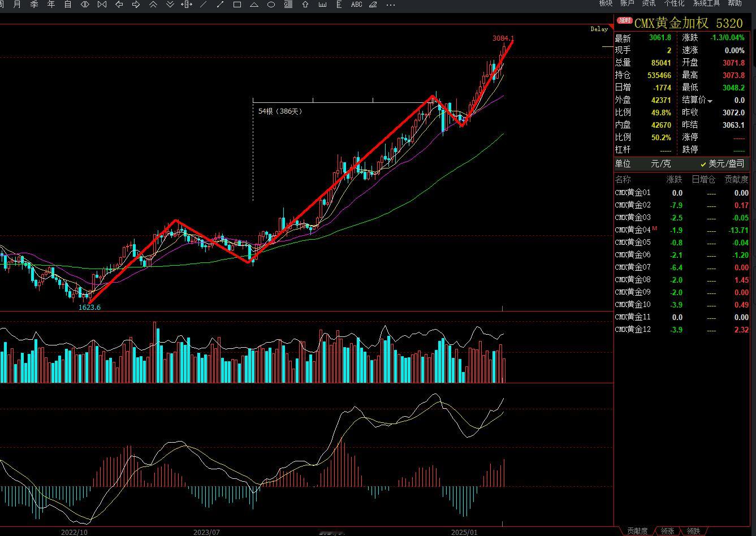Select the ABC text annotation tool
756x536 pixels.
[357, 4]
